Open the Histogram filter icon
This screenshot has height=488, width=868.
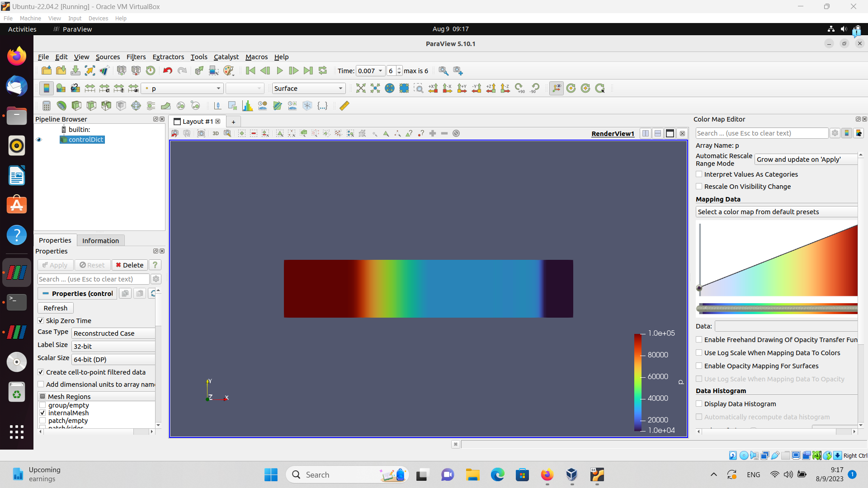point(247,106)
